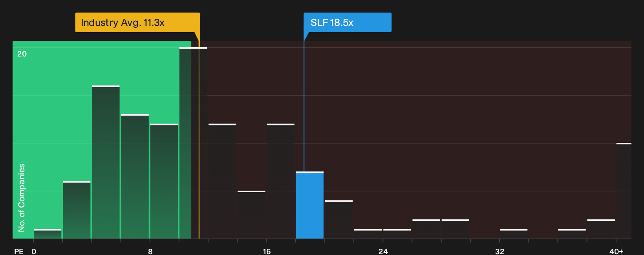Click the x-axis label 0
Screen dimensions: 644x255
coord(34,251)
